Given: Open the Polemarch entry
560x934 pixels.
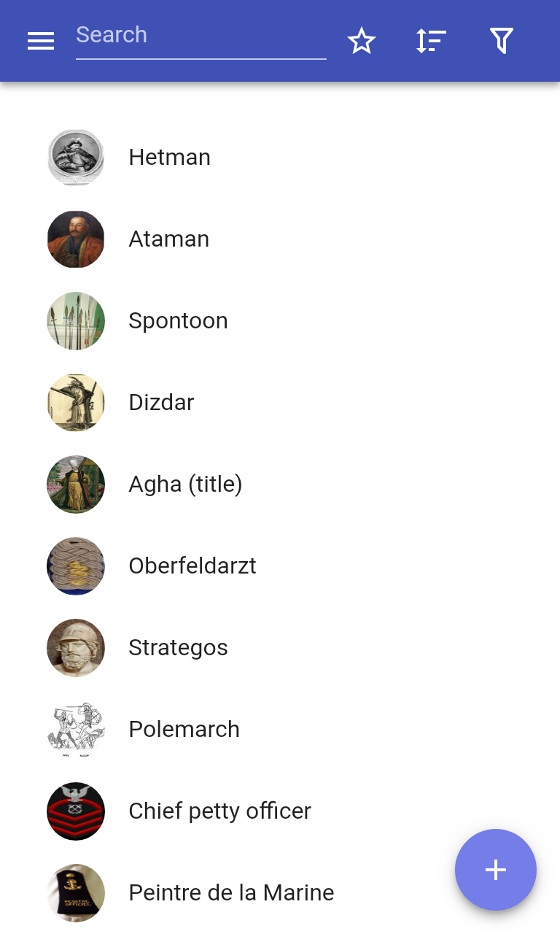Looking at the screenshot, I should coord(184,730).
